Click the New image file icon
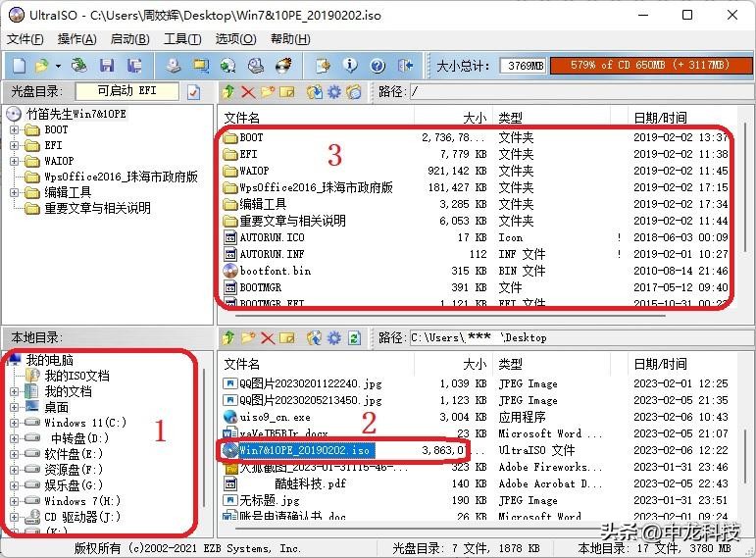The image size is (756, 558). (x=20, y=65)
